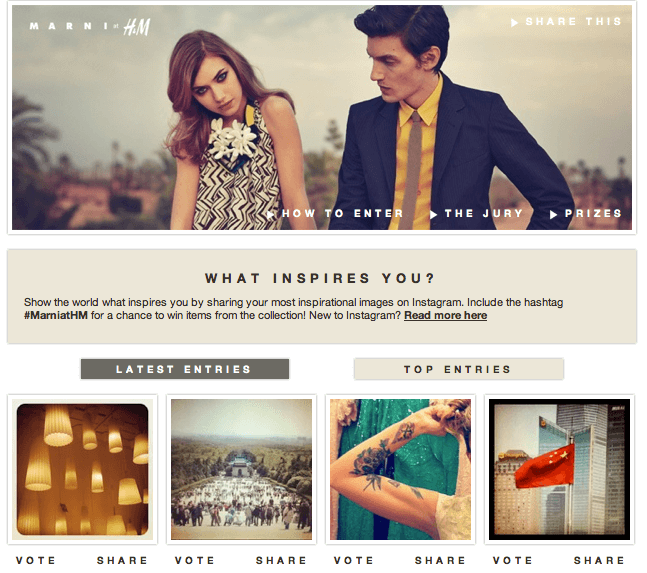Vote for the hanging lamps photo
The height and width of the screenshot is (573, 647).
pos(35,560)
